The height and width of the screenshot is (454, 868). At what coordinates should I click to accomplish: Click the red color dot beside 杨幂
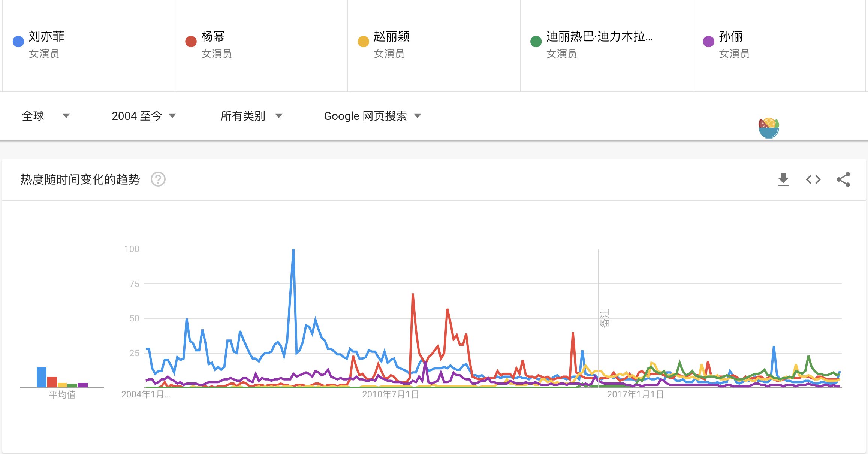pyautogui.click(x=190, y=41)
